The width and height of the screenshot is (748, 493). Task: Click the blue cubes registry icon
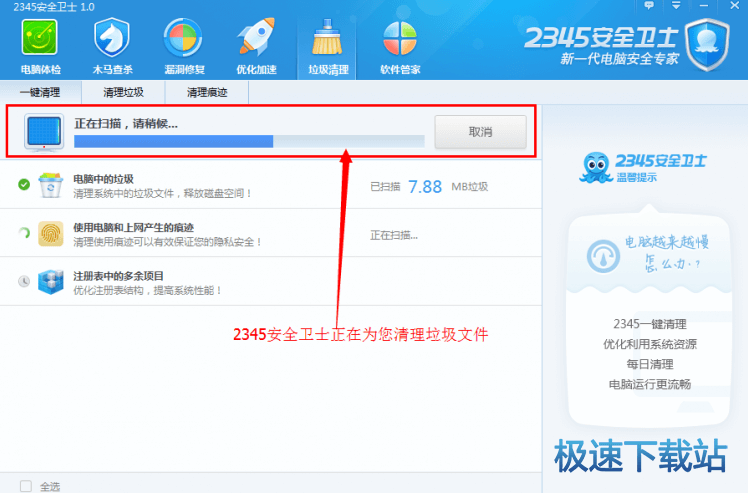coord(51,282)
